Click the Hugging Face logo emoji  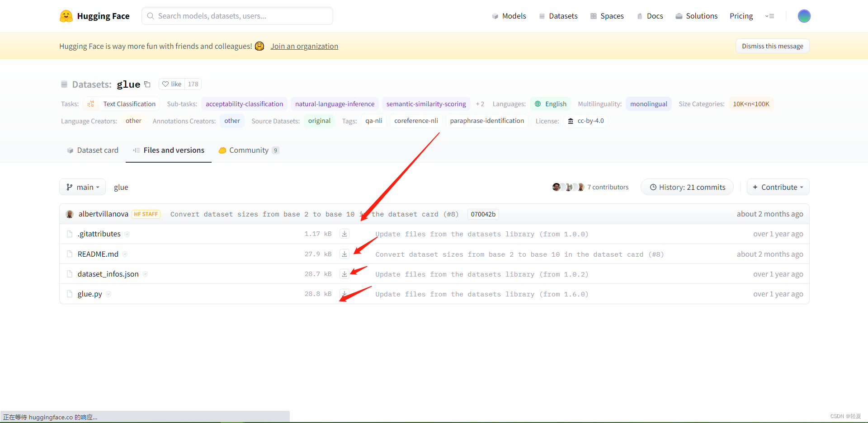(66, 16)
